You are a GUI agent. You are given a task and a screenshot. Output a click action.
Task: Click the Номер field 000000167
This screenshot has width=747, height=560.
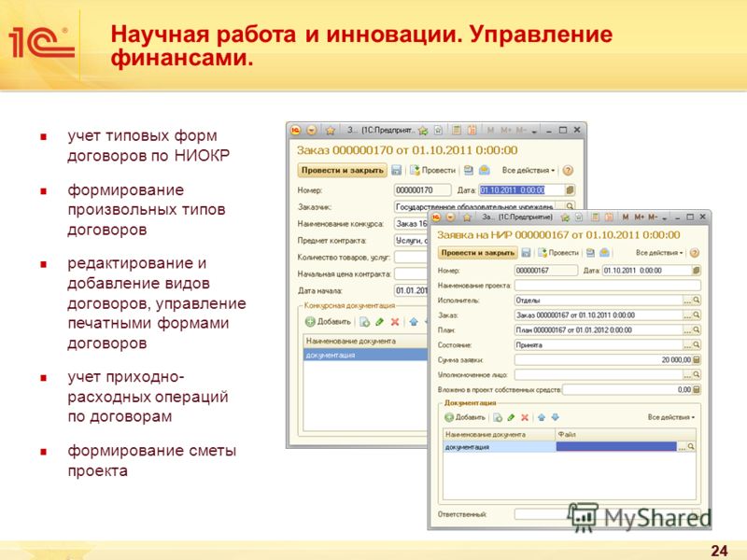click(546, 271)
